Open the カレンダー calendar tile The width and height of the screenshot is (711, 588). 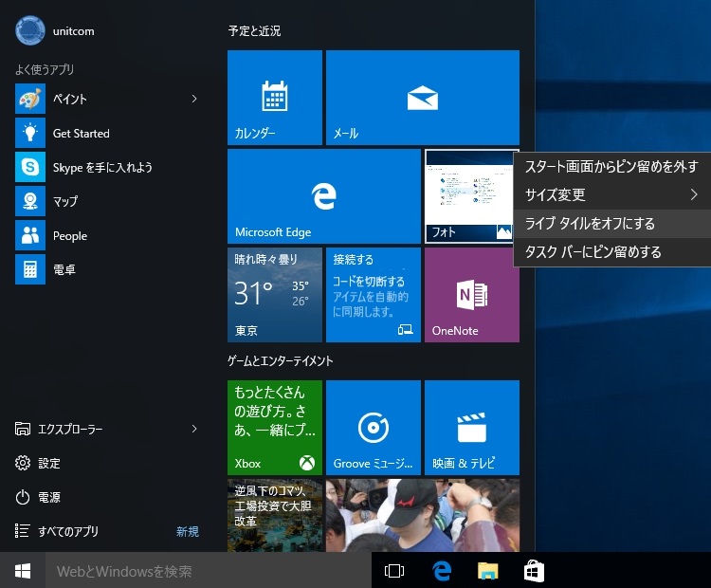pyautogui.click(x=275, y=98)
